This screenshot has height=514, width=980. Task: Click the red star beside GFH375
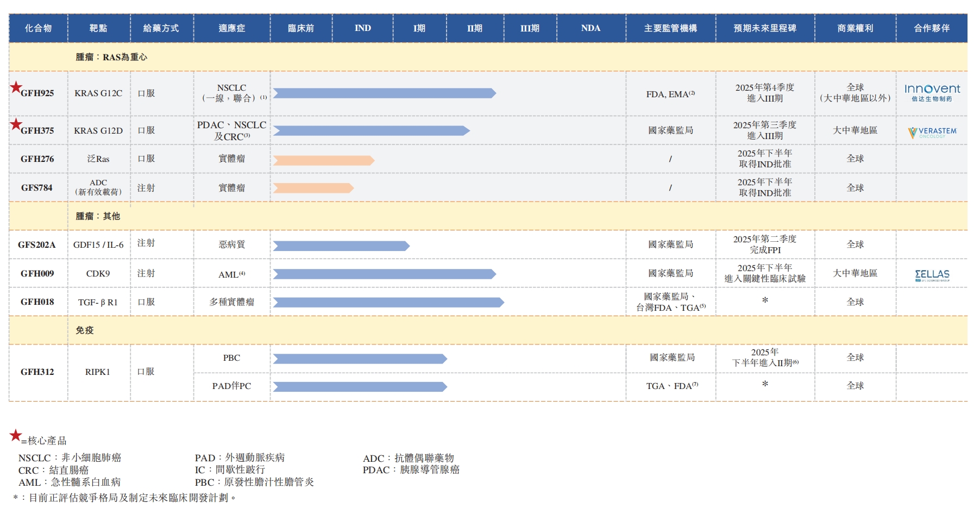16,124
